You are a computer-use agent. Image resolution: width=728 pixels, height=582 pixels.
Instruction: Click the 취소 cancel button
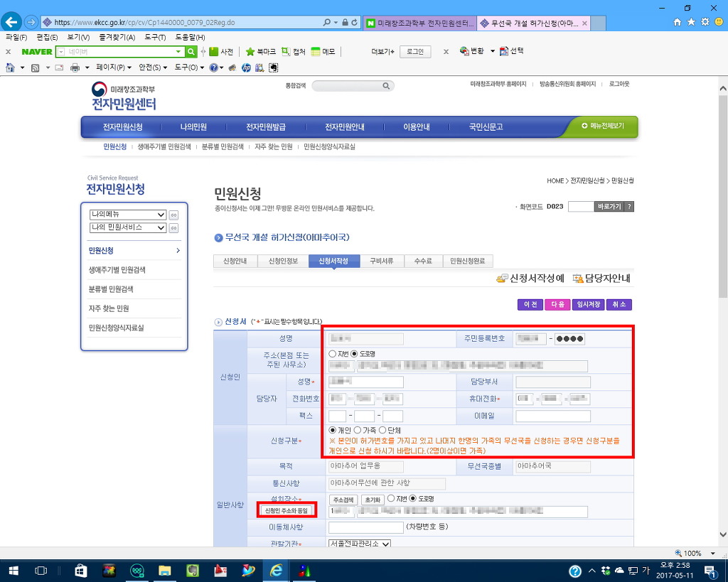tap(619, 304)
